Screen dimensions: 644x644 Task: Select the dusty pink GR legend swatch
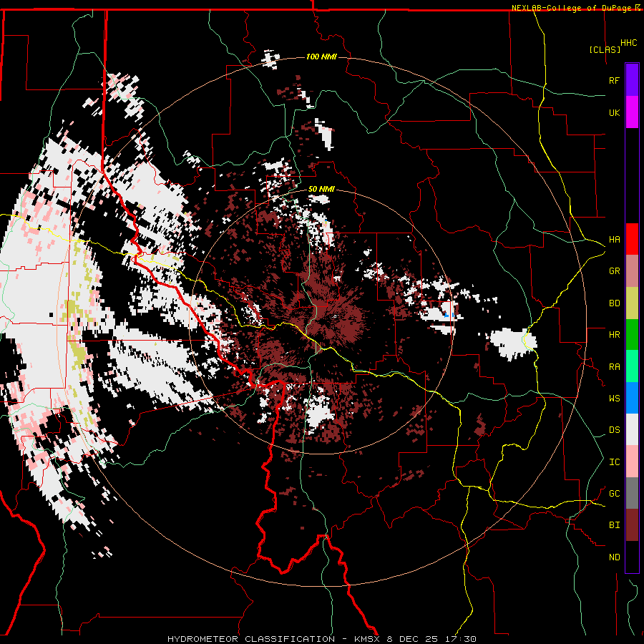tap(632, 271)
